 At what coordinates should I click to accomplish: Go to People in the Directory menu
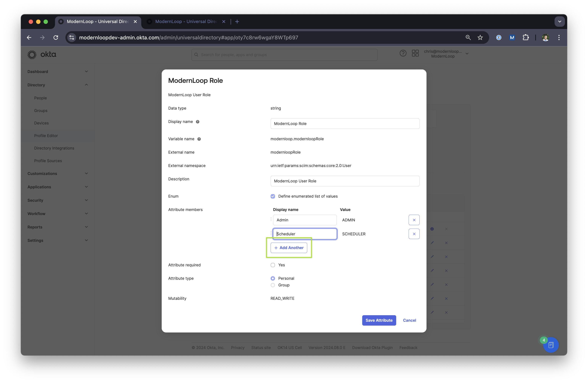pyautogui.click(x=41, y=98)
